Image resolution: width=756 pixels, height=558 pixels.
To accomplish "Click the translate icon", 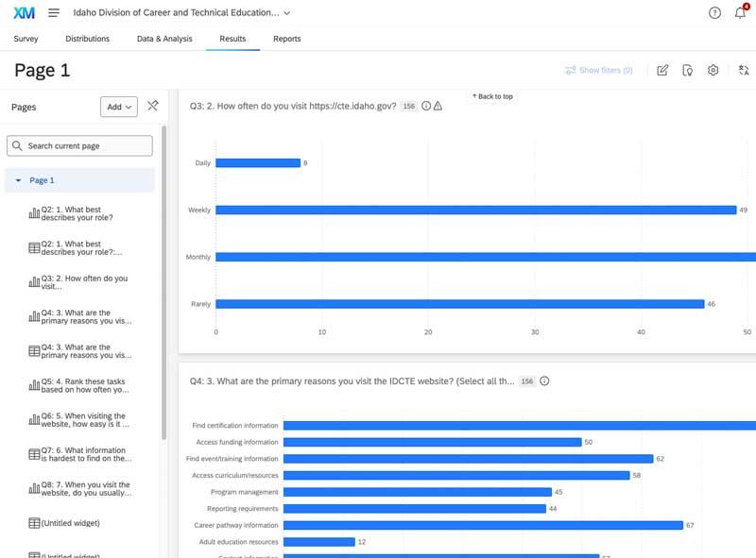I will (744, 71).
